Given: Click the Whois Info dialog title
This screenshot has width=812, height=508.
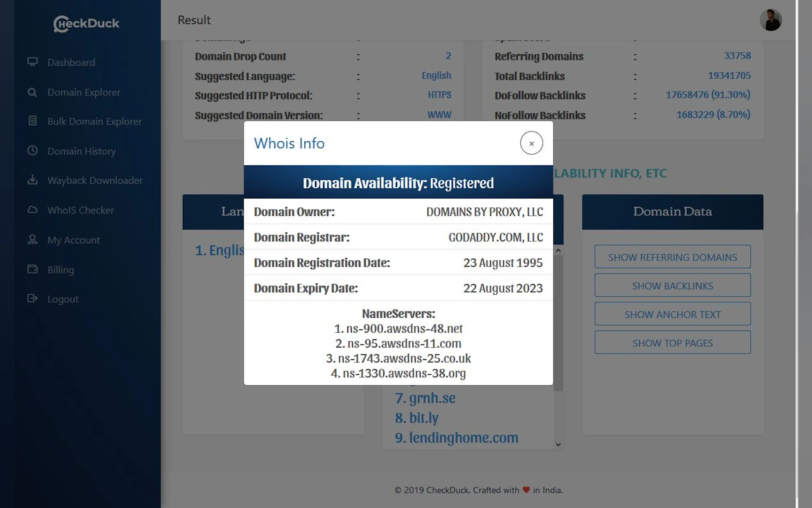Looking at the screenshot, I should [x=289, y=143].
